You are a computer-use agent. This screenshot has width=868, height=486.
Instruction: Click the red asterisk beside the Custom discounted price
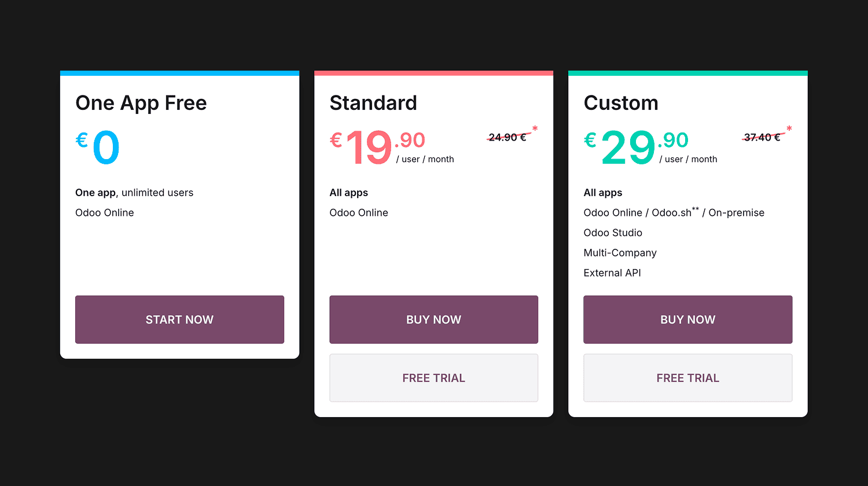click(789, 127)
